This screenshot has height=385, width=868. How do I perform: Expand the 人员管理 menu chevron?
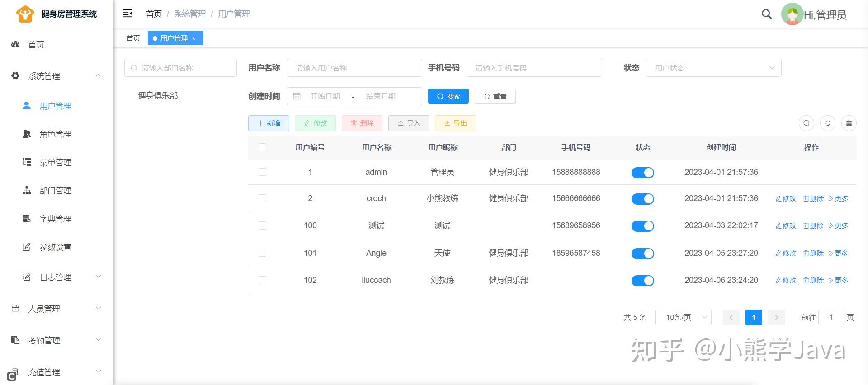(98, 308)
